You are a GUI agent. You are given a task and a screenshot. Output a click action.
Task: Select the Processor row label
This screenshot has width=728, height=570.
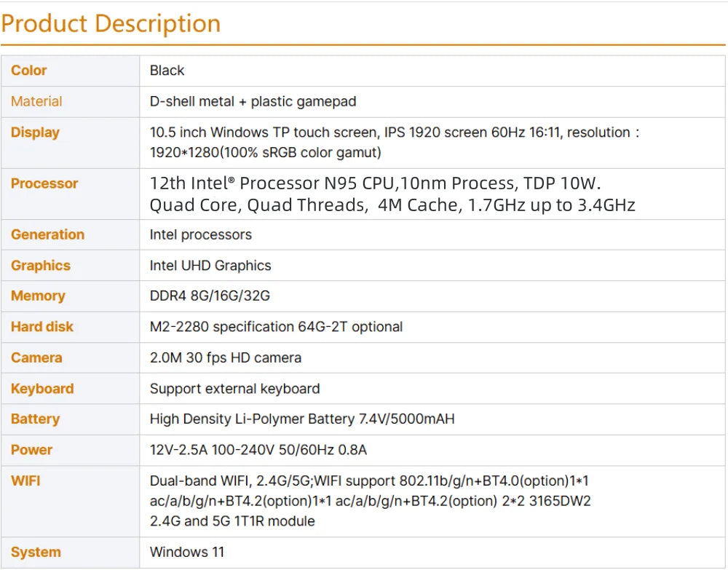point(44,183)
